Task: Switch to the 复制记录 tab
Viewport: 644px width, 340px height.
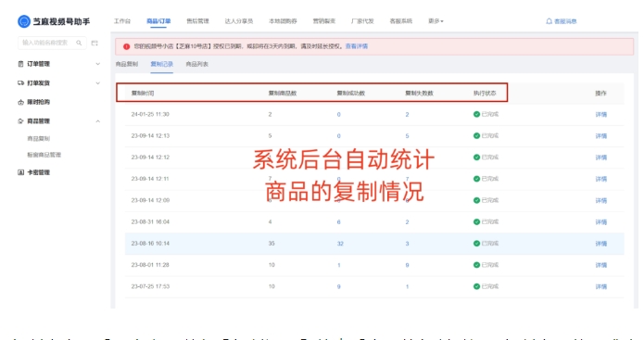Action: click(162, 64)
